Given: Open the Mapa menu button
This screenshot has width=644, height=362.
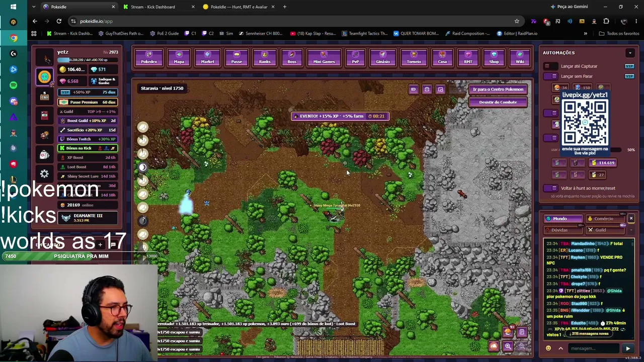Looking at the screenshot, I should (x=179, y=58).
